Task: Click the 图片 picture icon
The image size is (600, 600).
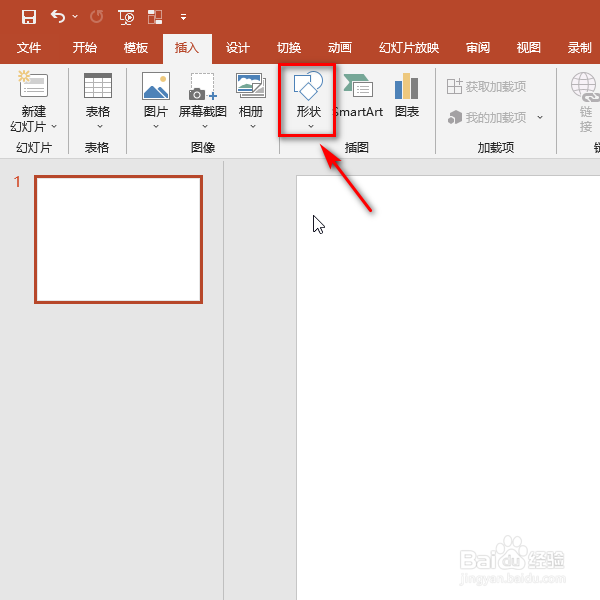Action: [156, 86]
